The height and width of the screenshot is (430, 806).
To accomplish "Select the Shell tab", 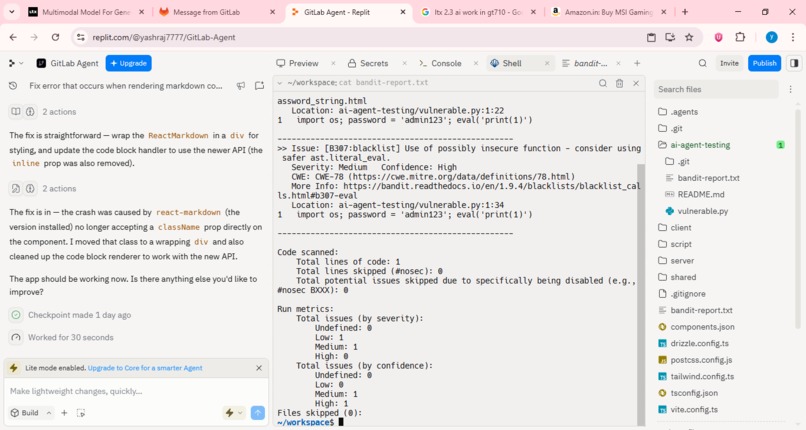I will (506, 63).
